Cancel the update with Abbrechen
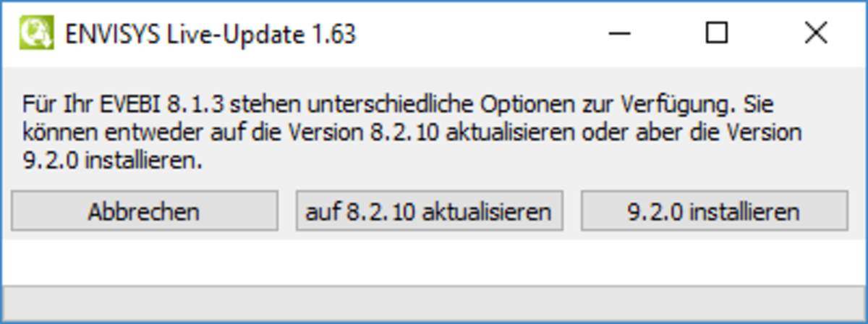868x324 pixels. point(144,211)
